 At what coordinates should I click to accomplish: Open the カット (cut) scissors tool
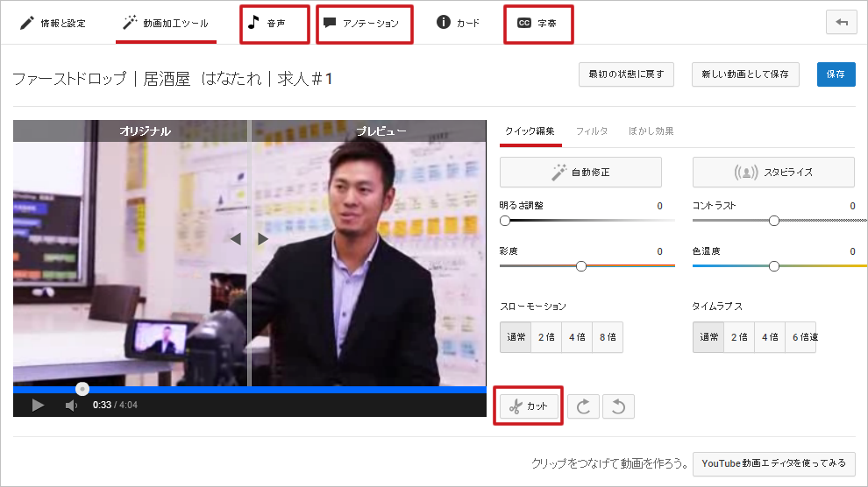click(x=528, y=406)
